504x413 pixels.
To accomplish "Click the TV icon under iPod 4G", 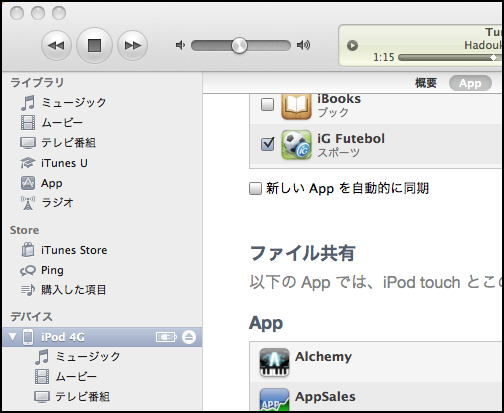I will [x=42, y=397].
